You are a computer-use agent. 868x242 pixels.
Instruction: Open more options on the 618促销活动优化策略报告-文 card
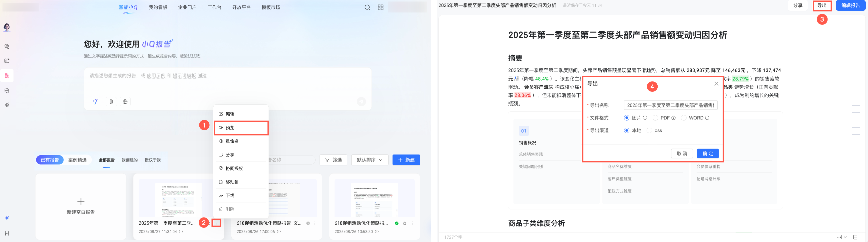click(x=315, y=223)
